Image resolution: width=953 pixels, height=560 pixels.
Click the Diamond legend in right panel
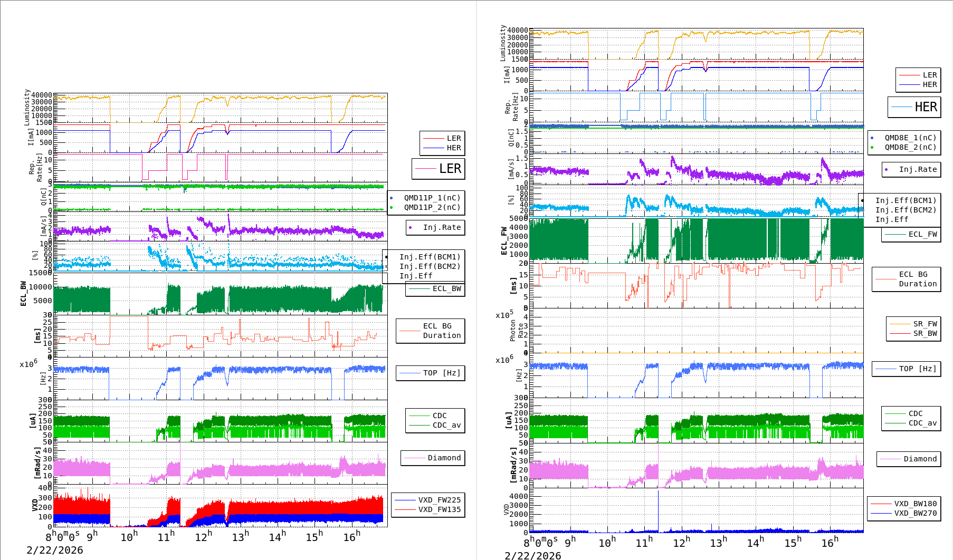point(909,459)
